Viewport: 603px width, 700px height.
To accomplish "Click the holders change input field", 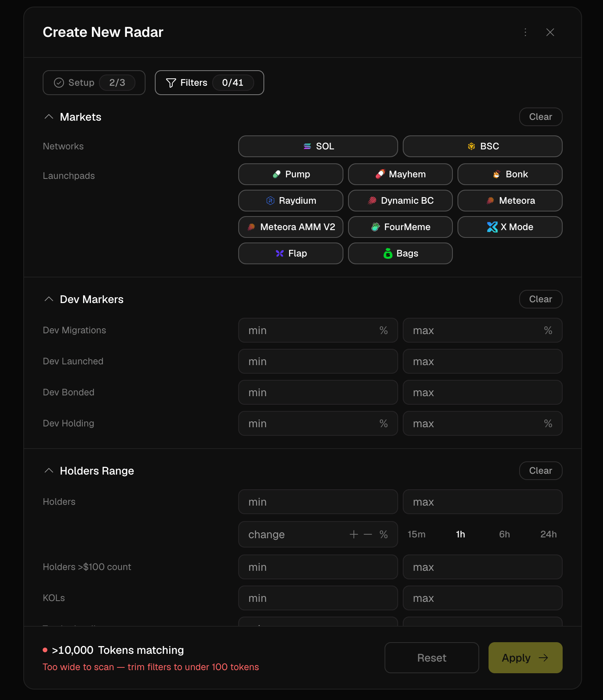I will point(318,534).
